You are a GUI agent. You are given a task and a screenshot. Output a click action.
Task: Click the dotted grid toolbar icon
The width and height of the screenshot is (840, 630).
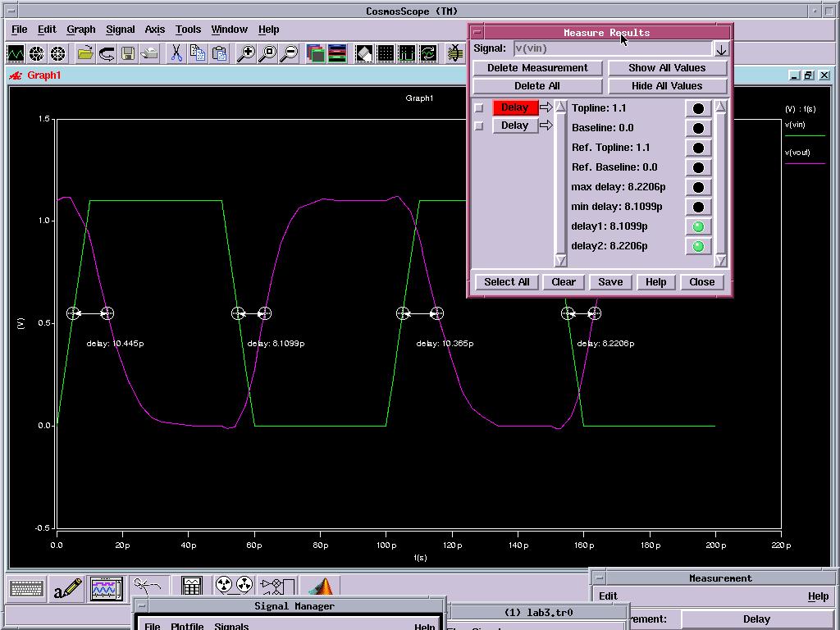[386, 53]
